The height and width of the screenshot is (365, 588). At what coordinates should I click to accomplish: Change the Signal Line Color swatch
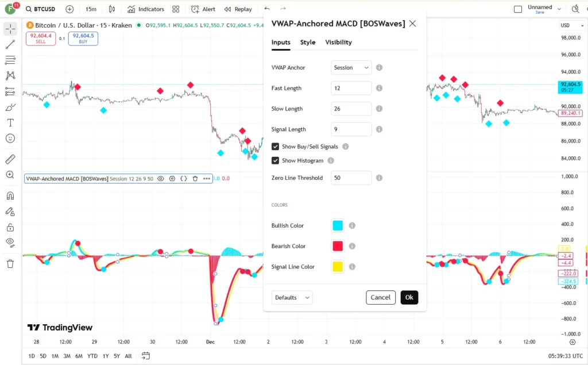338,267
